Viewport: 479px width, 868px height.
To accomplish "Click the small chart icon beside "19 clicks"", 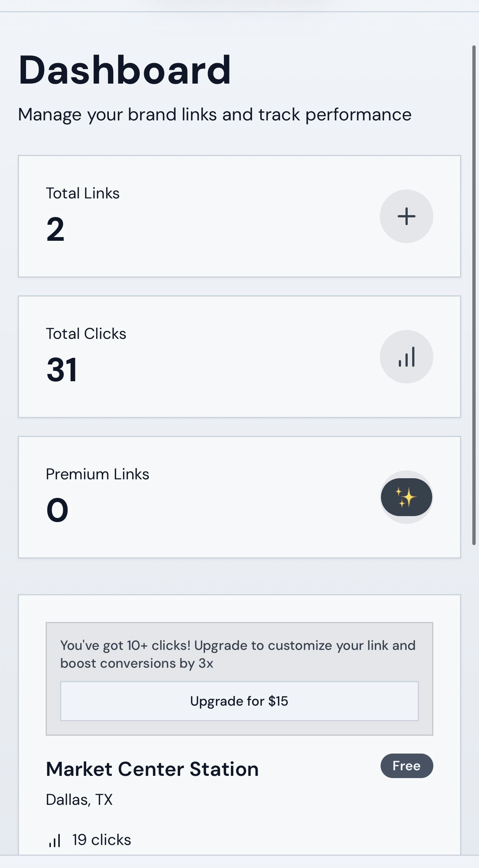I will [55, 840].
